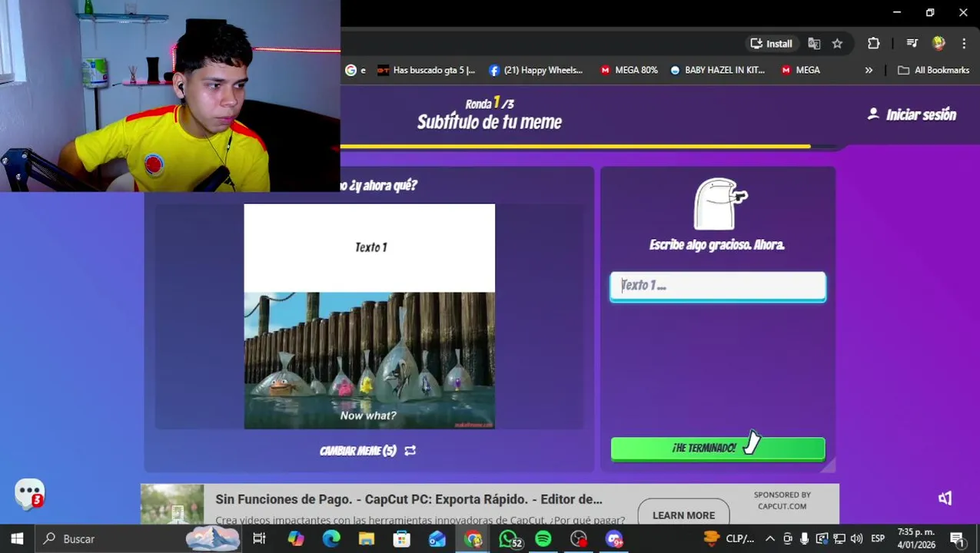Open Discord from the taskbar
This screenshot has width=980, height=553.
pos(614,539)
